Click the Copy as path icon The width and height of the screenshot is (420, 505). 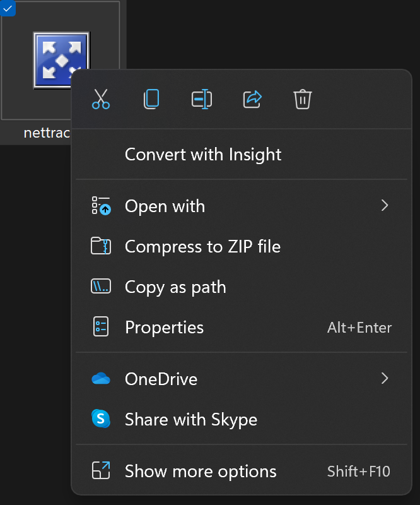101,287
